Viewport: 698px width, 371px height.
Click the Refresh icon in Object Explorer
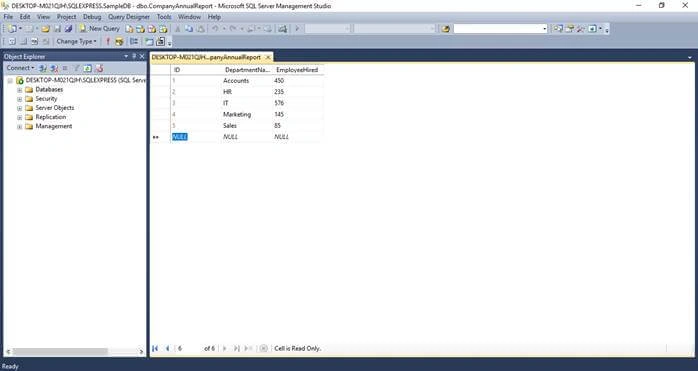click(88, 68)
